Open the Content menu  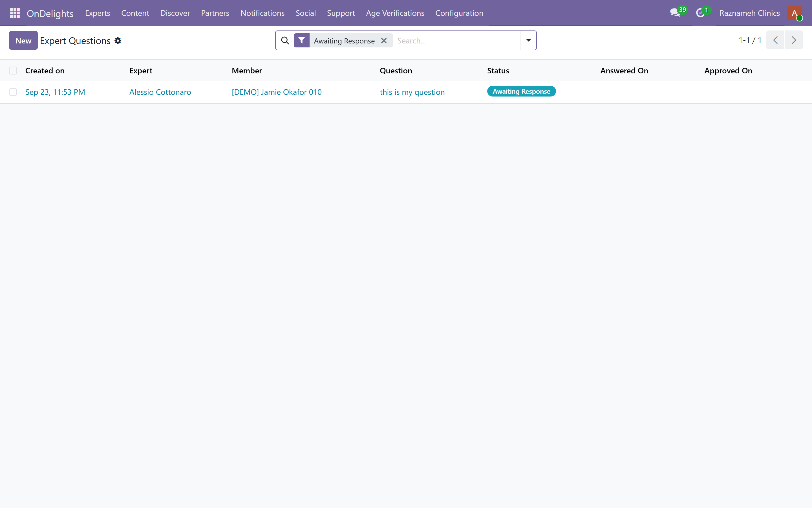point(135,13)
